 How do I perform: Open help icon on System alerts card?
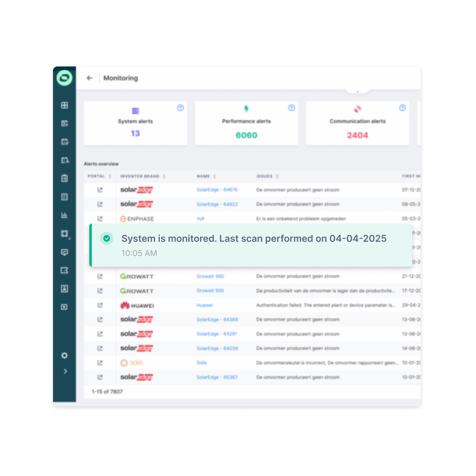tap(180, 108)
